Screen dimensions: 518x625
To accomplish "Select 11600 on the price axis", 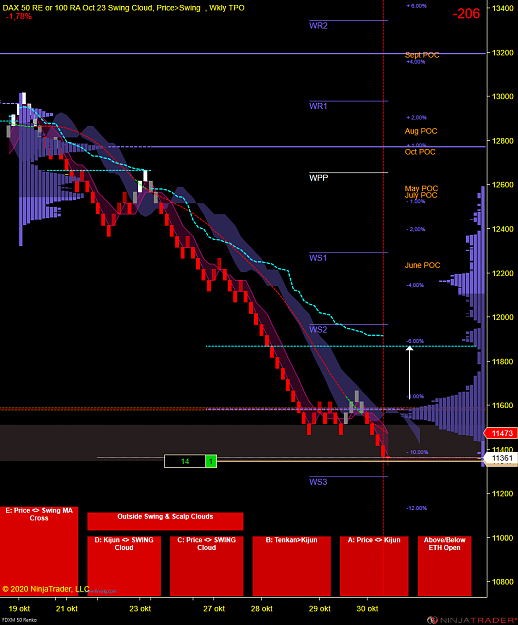I will [502, 405].
